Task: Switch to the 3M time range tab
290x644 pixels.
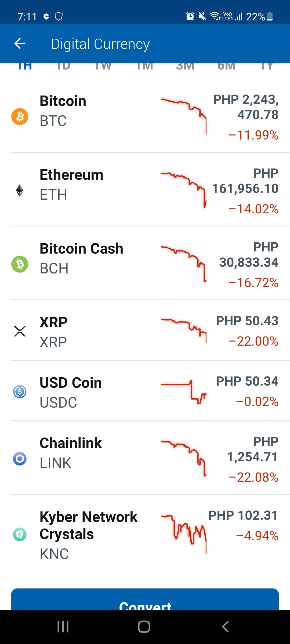Action: 185,66
